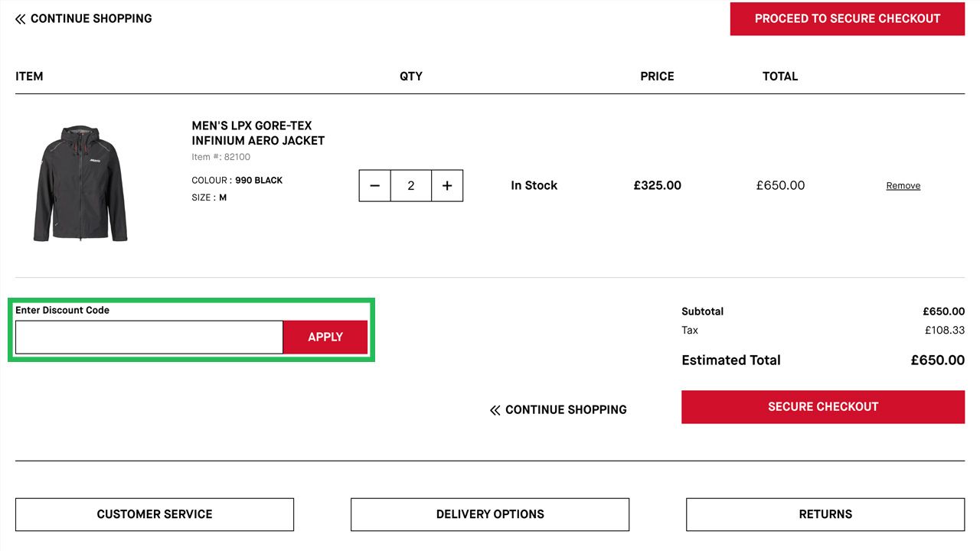Image resolution: width=980 pixels, height=551 pixels.
Task: Open Men's LPX Gore-Tex Infinium Aero Jacket title
Action: coord(258,133)
